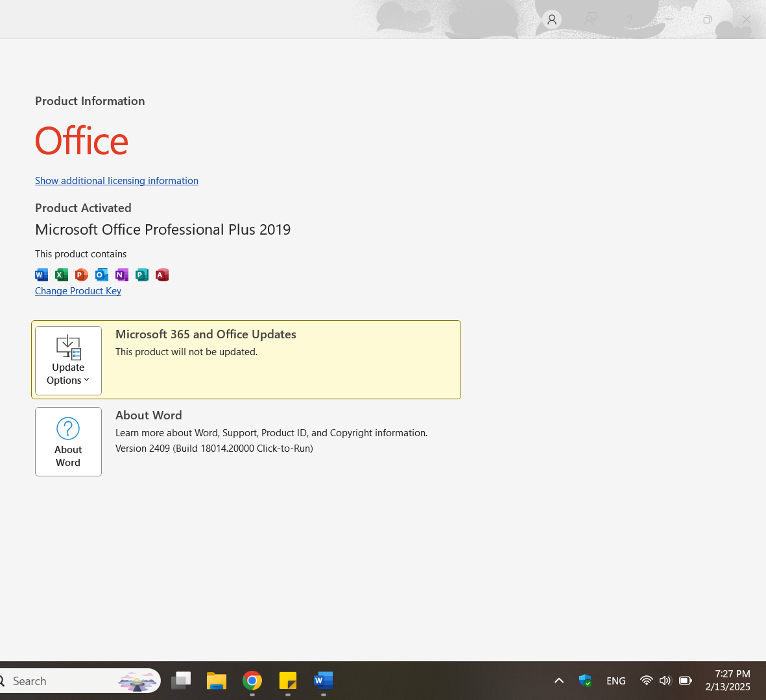Open Google Chrome from the taskbar
This screenshot has height=700, width=766.
coord(252,681)
